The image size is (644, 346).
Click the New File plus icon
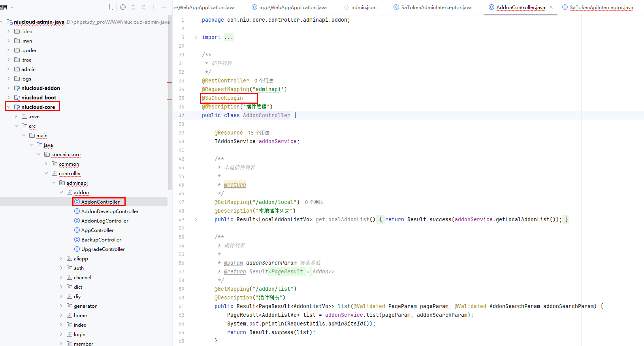coord(110,7)
